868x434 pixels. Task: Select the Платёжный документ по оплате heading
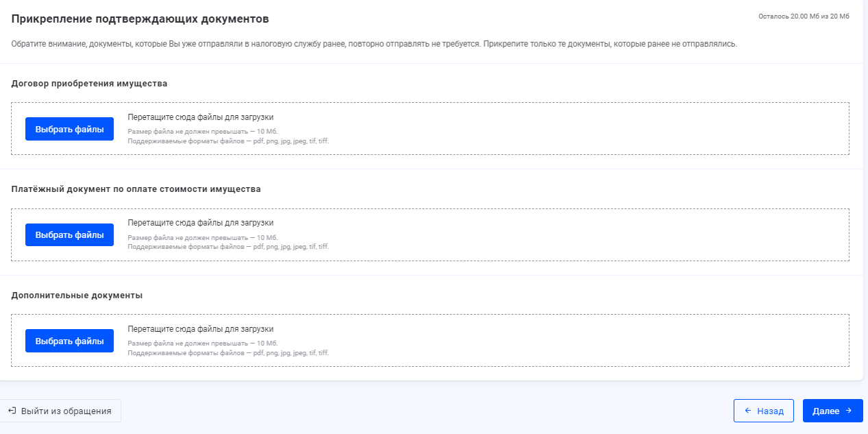pos(136,189)
